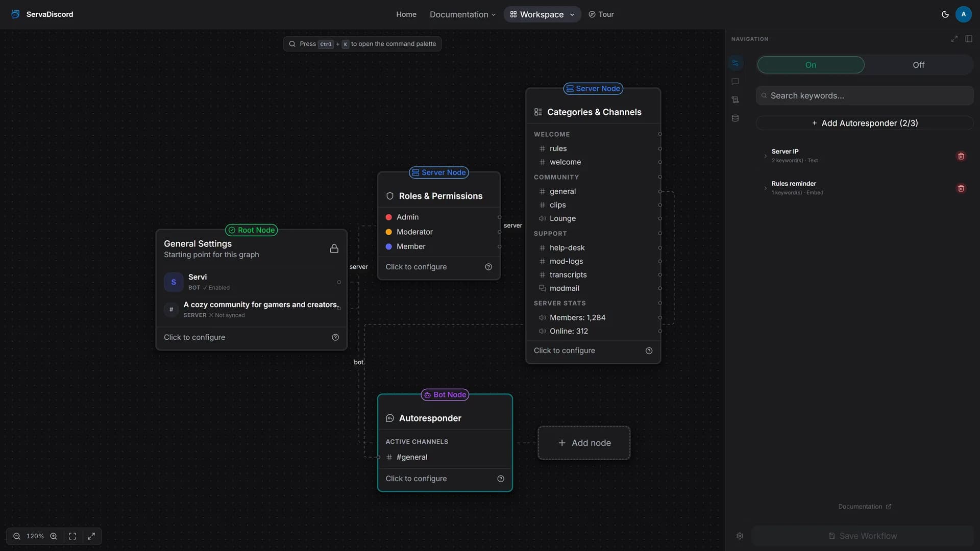Click the Search keywords field
Screen dimensions: 980x551
(865, 95)
